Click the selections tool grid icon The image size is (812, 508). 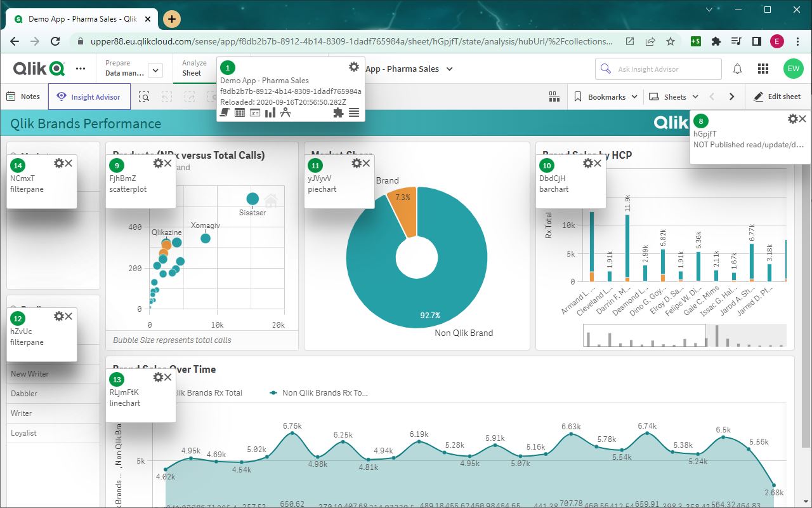(x=555, y=97)
